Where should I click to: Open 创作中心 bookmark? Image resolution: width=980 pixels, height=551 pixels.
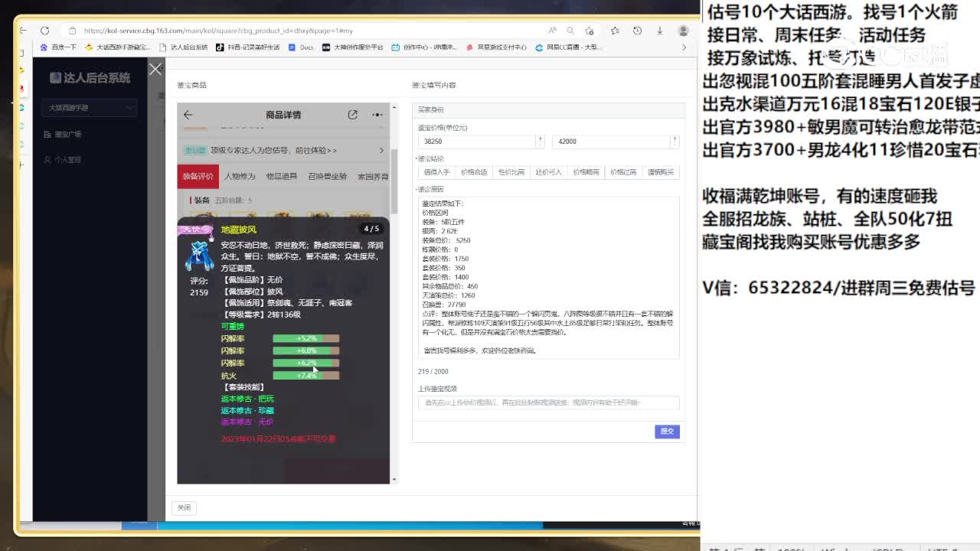424,47
